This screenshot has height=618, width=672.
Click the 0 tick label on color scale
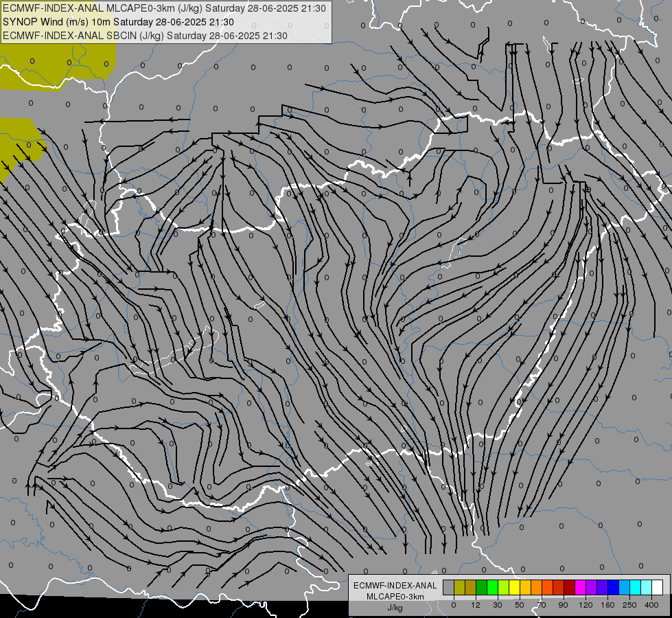point(454,605)
